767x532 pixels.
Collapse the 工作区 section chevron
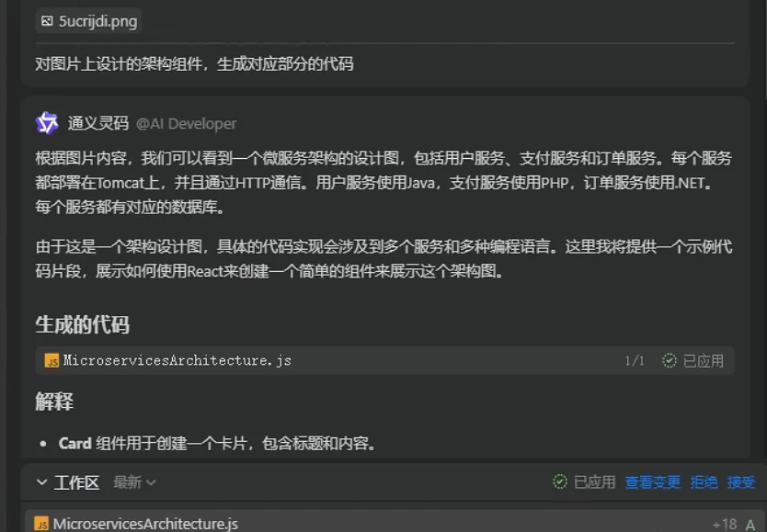[x=42, y=482]
